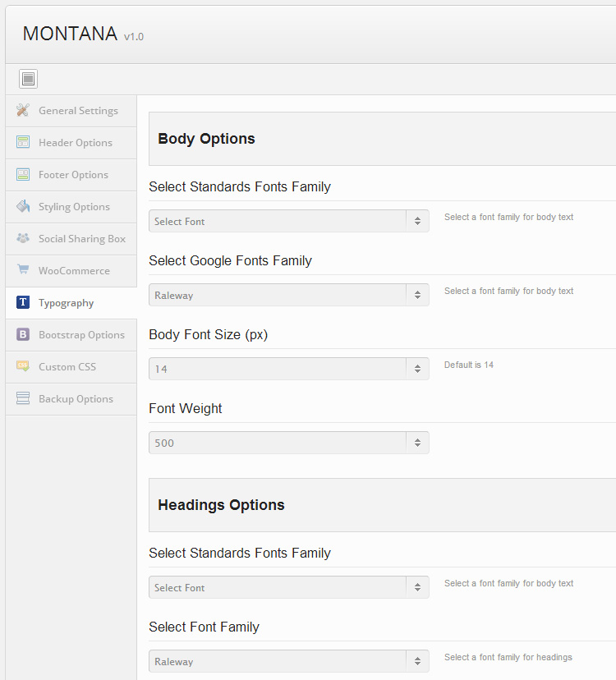Click the Bootstrap Options B icon

point(23,335)
